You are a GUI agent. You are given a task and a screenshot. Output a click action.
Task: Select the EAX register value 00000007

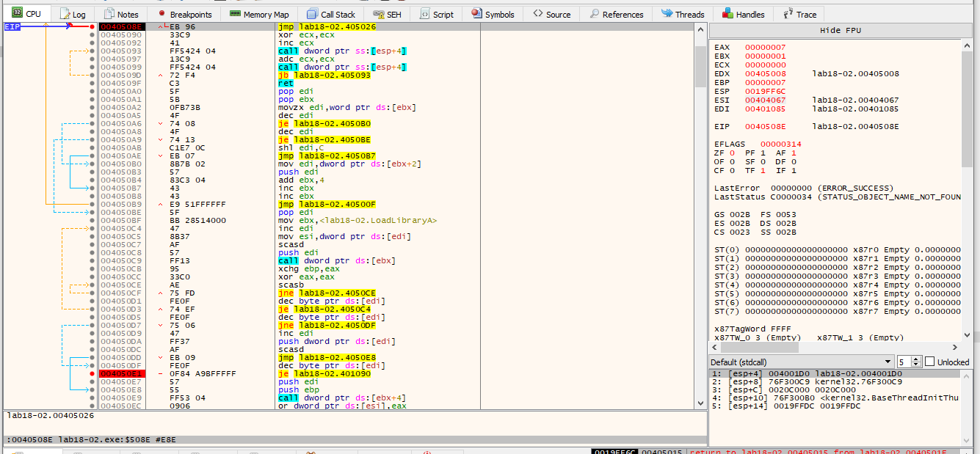[x=766, y=47]
